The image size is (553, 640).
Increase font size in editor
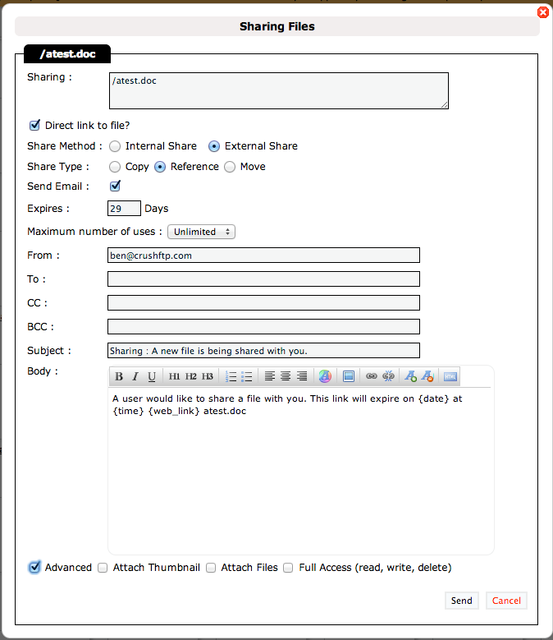pyautogui.click(x=411, y=376)
